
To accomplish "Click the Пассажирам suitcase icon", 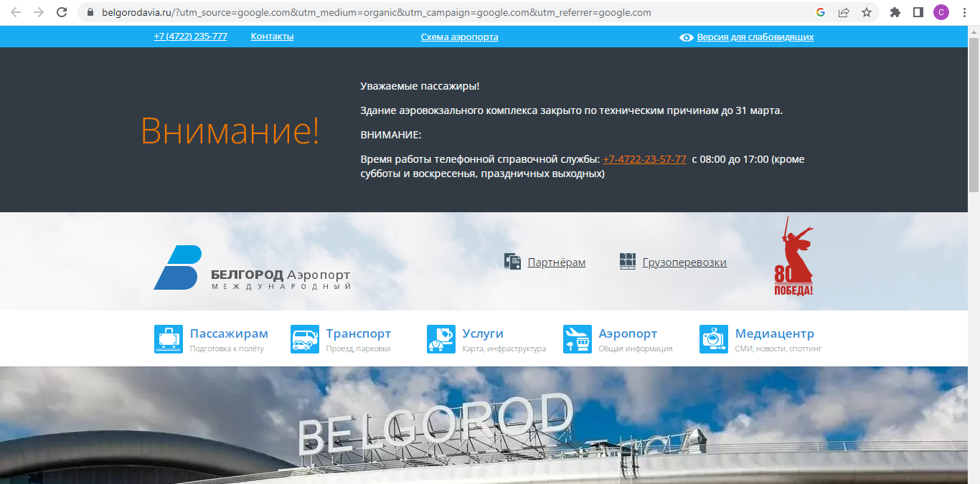I will click(x=169, y=339).
